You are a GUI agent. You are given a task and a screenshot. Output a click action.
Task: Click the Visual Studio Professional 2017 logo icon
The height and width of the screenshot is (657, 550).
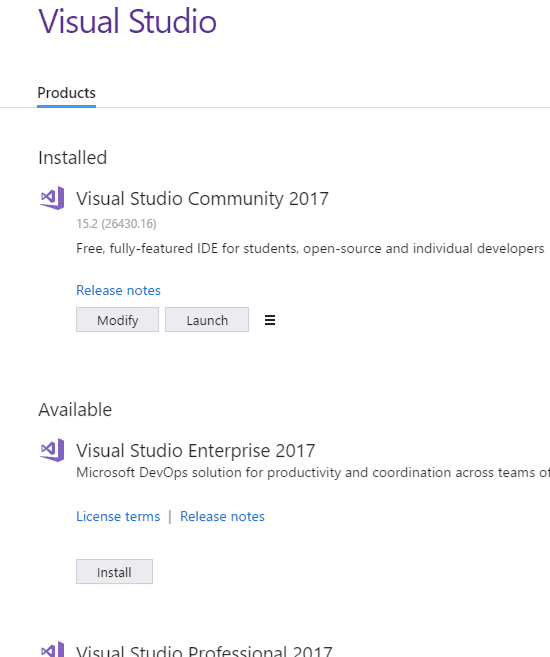(x=52, y=649)
